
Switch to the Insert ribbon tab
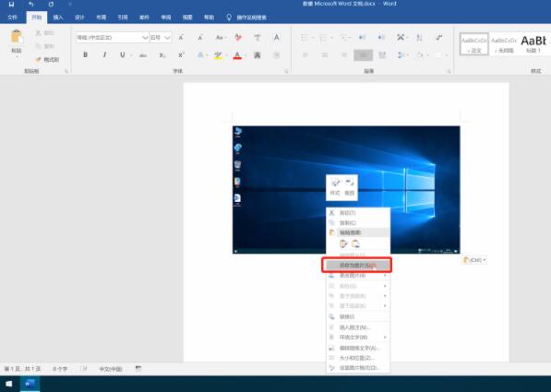coord(58,18)
